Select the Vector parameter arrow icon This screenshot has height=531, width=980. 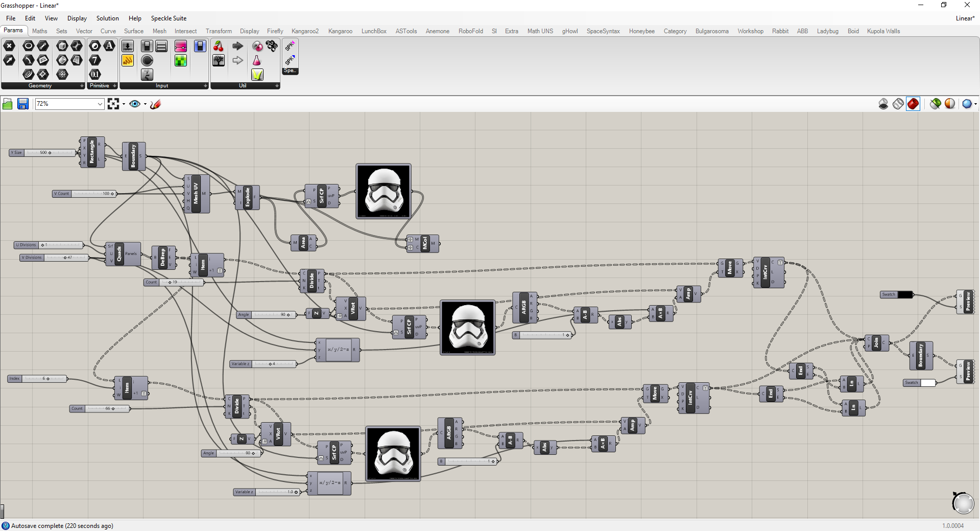tap(9, 60)
